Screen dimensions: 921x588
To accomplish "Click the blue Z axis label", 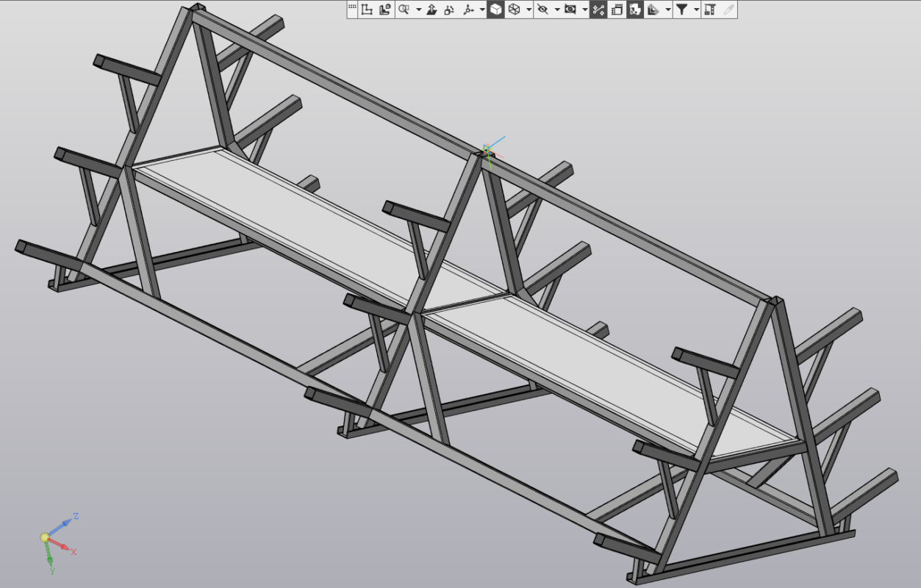I will (76, 516).
